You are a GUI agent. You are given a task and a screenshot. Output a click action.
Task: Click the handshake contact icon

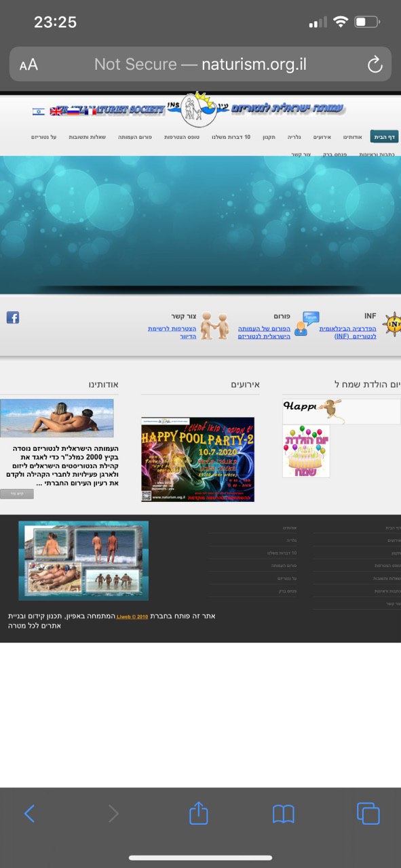pos(214,326)
